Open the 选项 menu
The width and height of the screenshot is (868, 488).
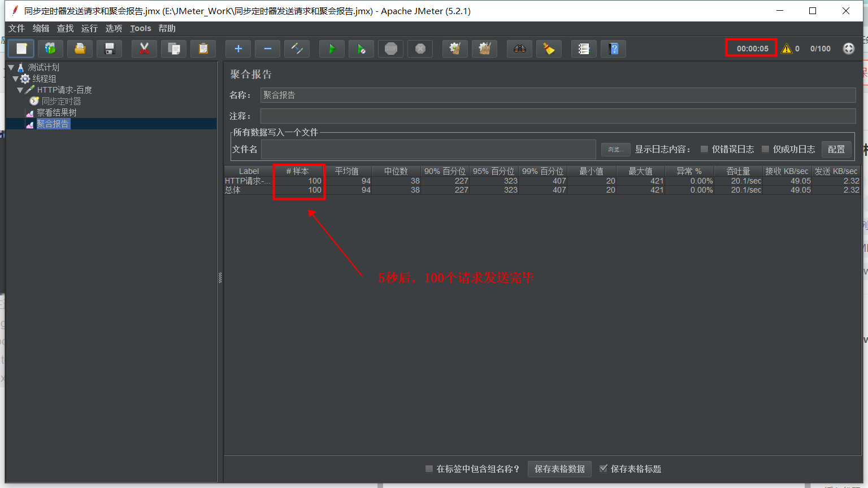(113, 28)
